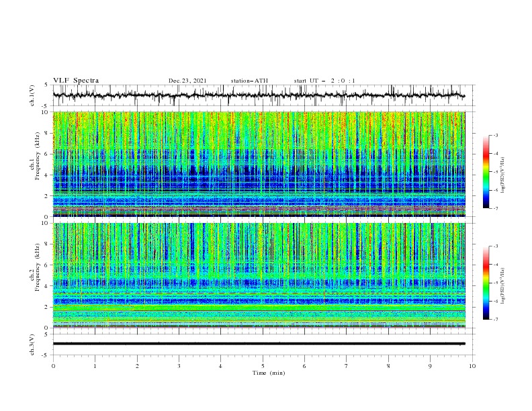The image size is (532, 411).
Task: Click inside the ch.2 spectrogram panel
Action: coord(259,275)
